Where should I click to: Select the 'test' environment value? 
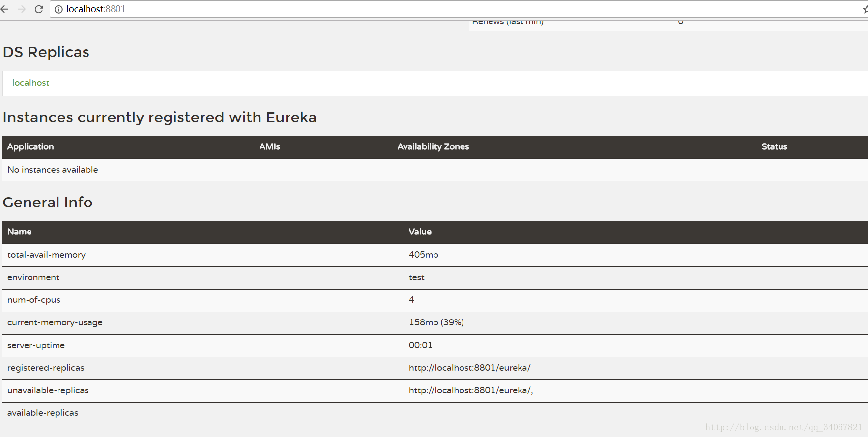(x=417, y=277)
